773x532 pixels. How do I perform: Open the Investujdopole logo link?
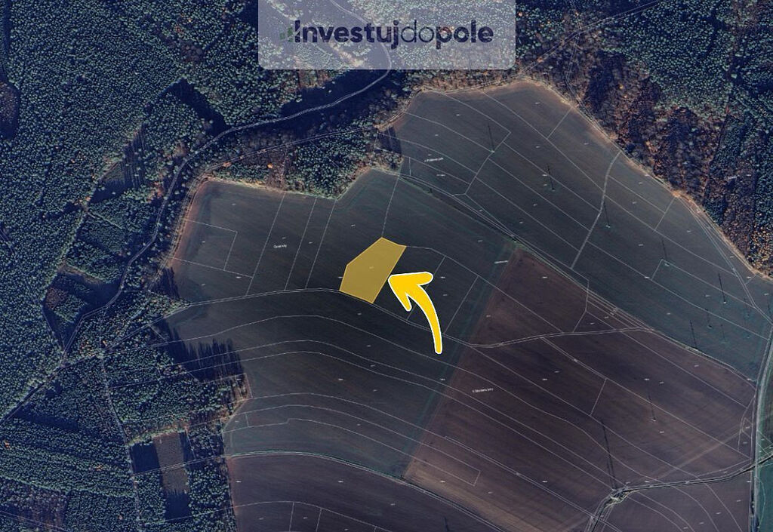coord(386,33)
